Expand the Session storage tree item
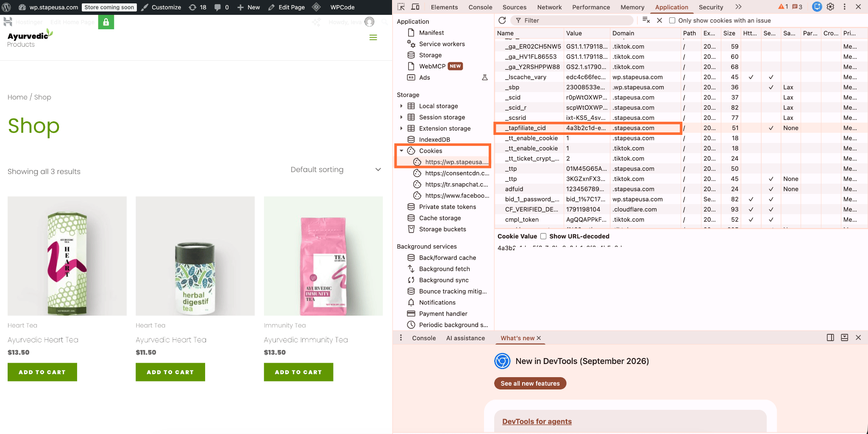868x434 pixels. click(x=401, y=117)
